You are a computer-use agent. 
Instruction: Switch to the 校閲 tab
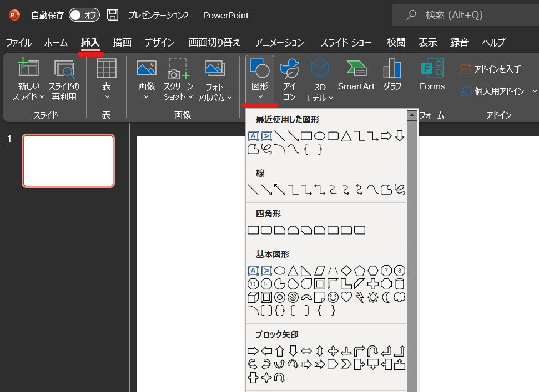(396, 43)
